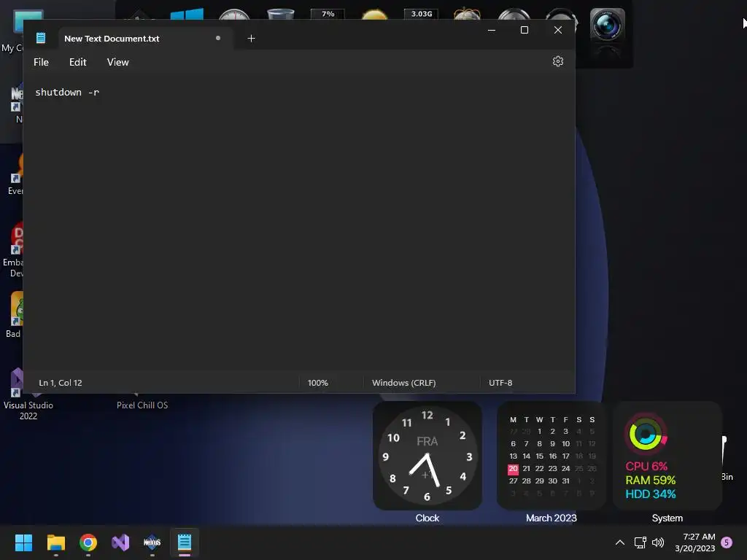Click the network icon in system tray

point(640,542)
